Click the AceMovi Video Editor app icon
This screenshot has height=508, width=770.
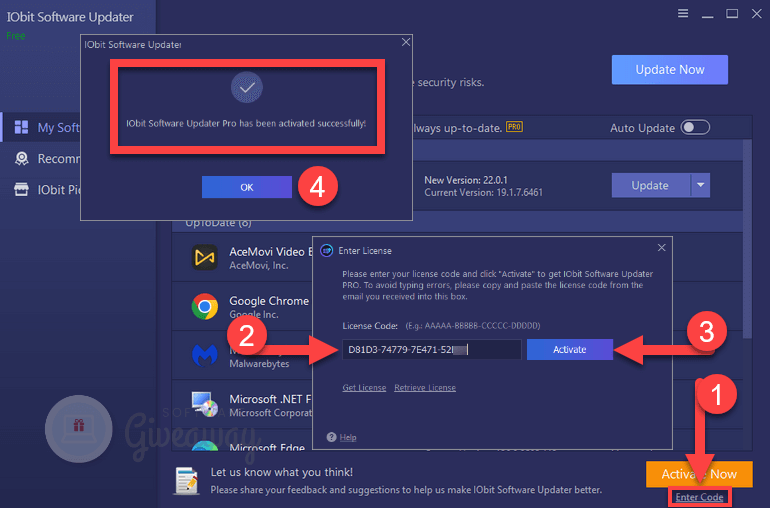[205, 257]
